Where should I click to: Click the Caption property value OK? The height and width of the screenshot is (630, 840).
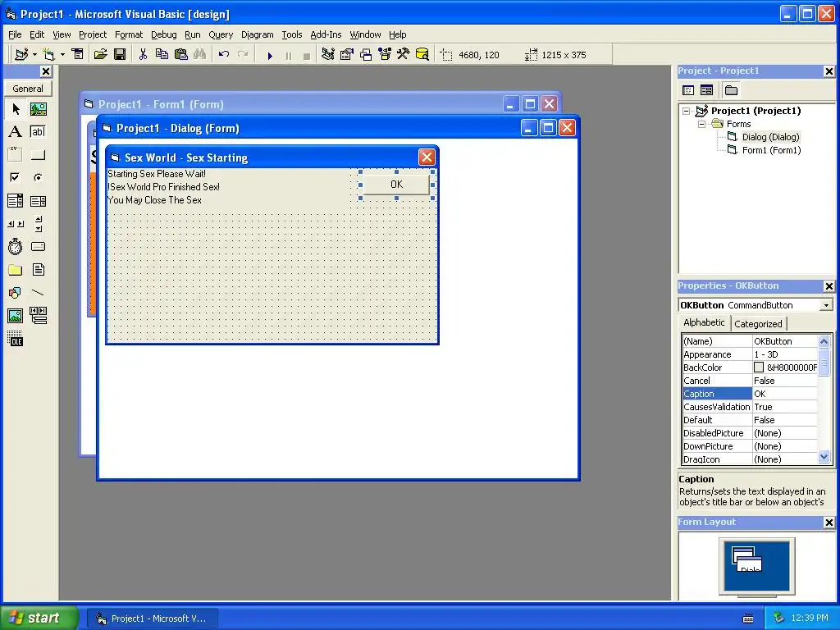pyautogui.click(x=785, y=394)
